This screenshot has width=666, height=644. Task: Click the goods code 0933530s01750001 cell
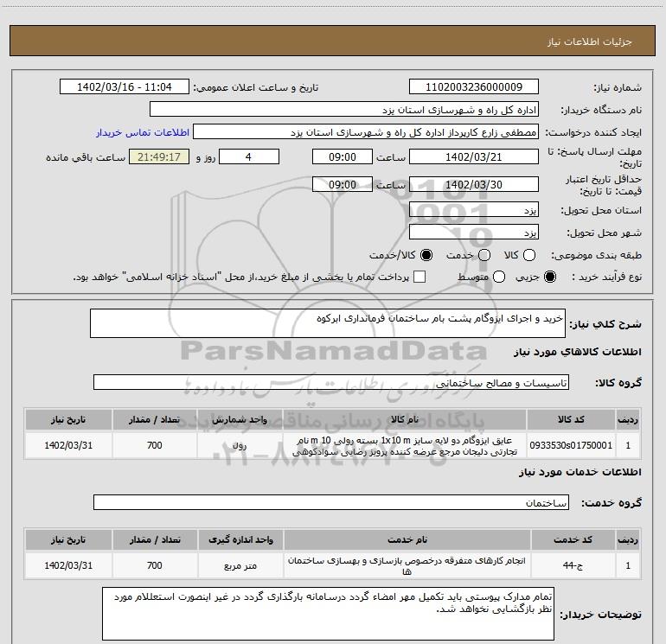[x=571, y=445]
